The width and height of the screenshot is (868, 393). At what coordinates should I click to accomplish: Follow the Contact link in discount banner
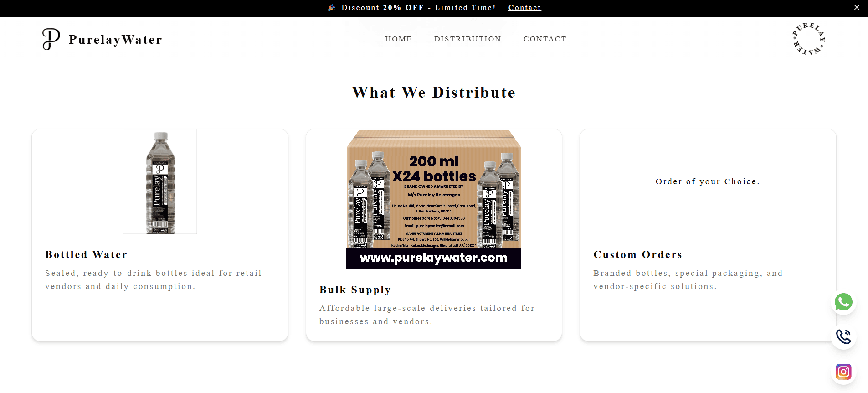click(525, 8)
